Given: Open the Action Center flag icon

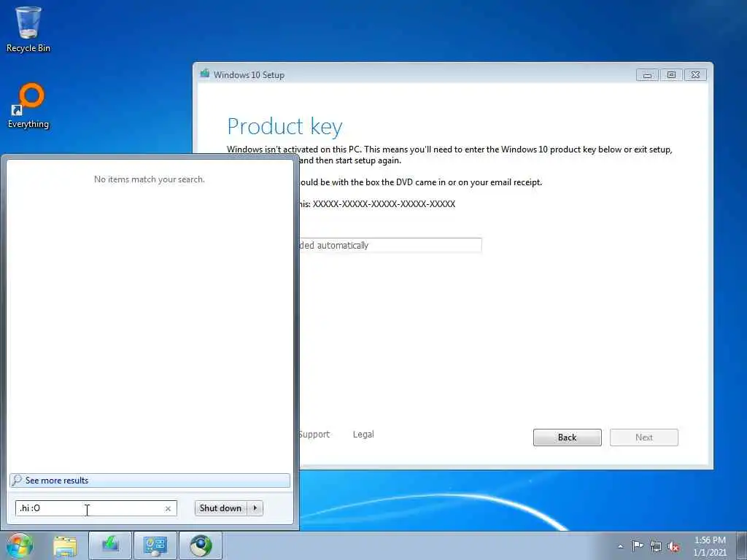Looking at the screenshot, I should tap(638, 545).
